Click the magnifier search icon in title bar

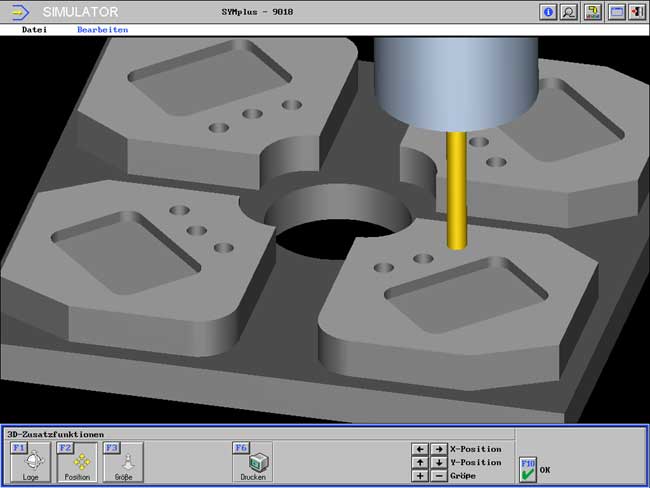pyautogui.click(x=569, y=12)
